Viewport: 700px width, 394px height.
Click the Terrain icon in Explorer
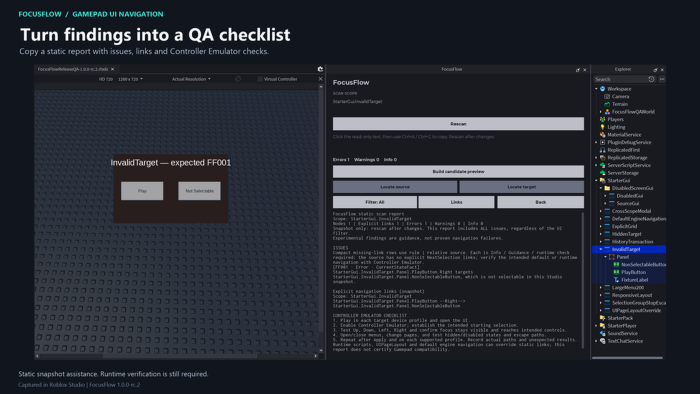(x=607, y=104)
